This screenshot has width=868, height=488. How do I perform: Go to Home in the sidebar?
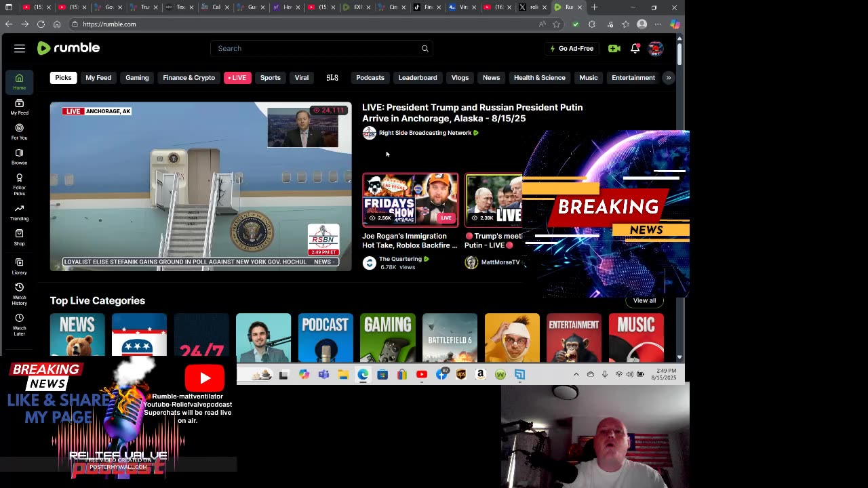(19, 81)
